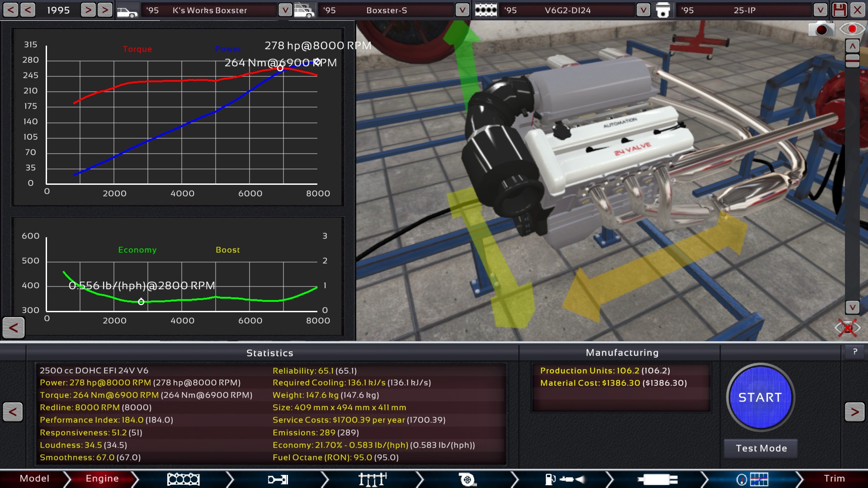
Task: Switch to the Trim tab
Action: click(835, 479)
